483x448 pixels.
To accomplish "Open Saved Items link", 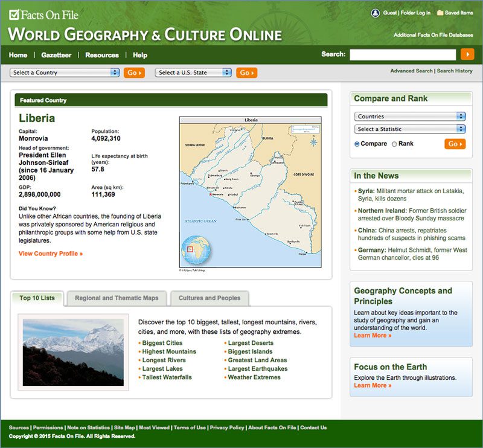I will click(459, 13).
